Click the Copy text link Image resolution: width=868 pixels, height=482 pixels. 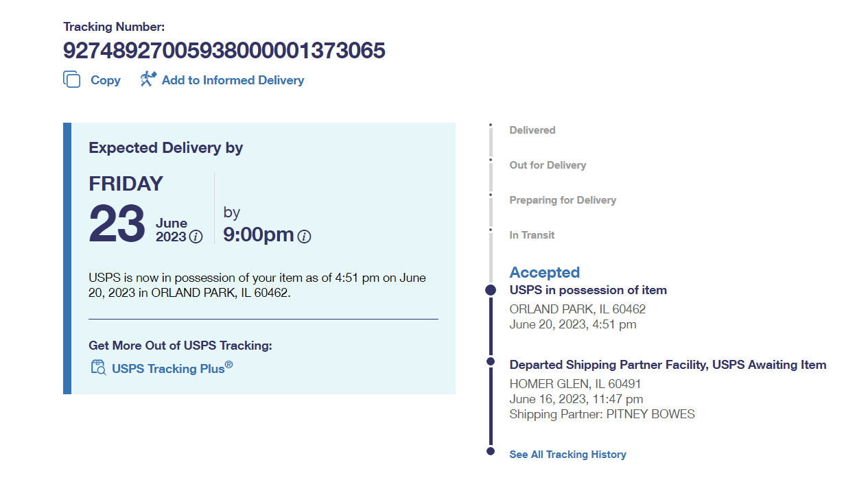(x=105, y=80)
